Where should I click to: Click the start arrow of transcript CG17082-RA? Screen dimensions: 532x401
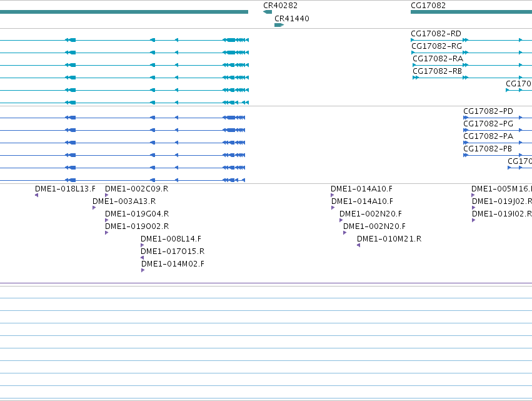tap(414, 65)
